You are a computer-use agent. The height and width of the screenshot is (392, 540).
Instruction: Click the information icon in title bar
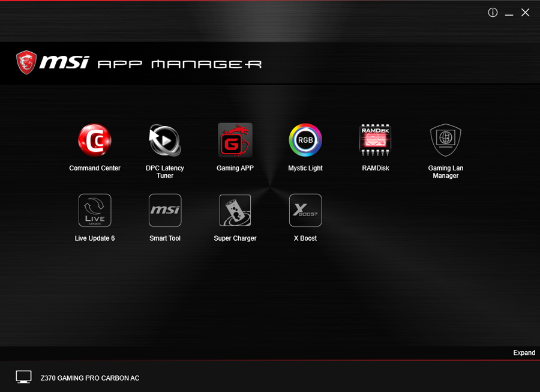point(493,13)
